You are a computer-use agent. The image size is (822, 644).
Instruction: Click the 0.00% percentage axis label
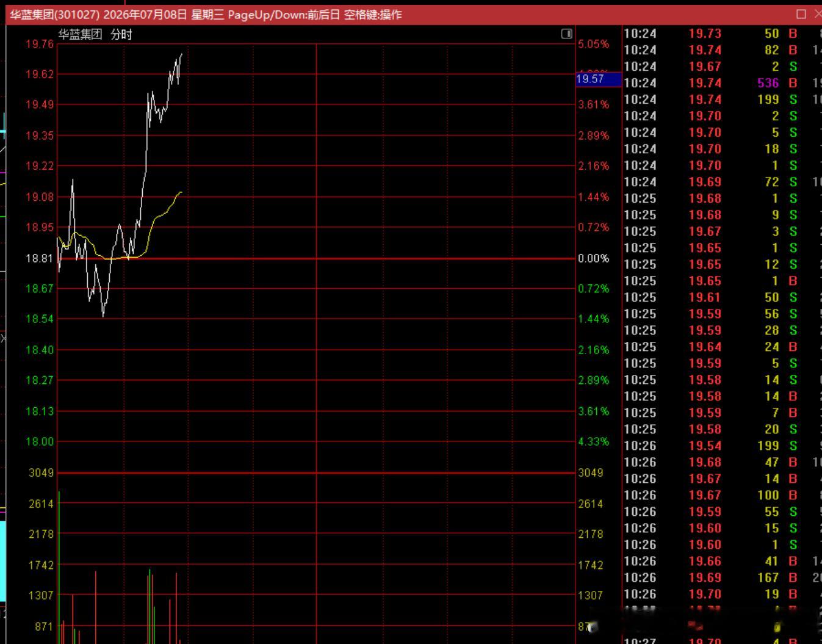tap(594, 258)
